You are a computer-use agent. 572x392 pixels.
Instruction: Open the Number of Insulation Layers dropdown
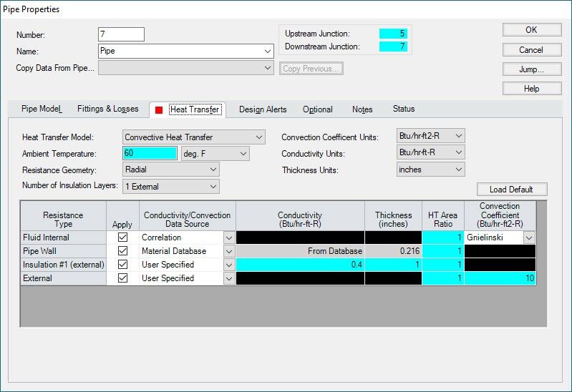coord(213,186)
